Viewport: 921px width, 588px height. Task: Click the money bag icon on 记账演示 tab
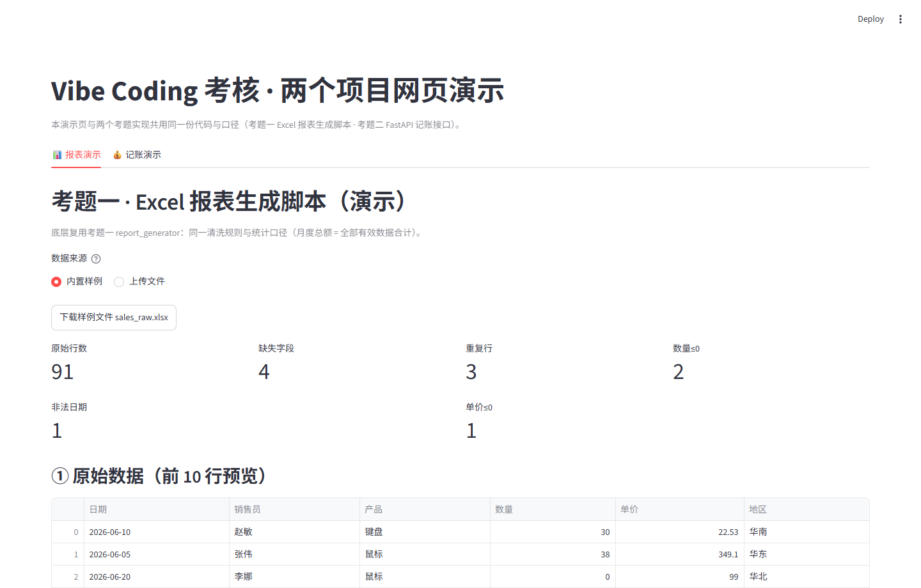click(x=117, y=155)
